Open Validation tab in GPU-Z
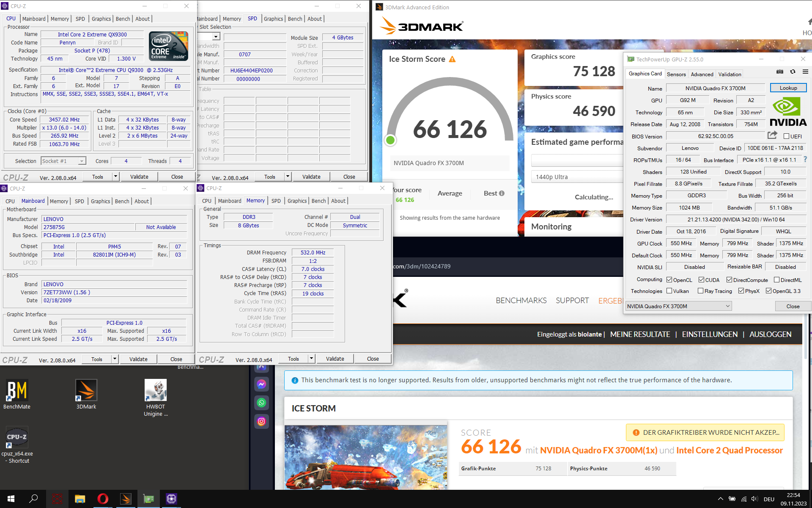Screen dimensions: 812x508 (730, 74)
